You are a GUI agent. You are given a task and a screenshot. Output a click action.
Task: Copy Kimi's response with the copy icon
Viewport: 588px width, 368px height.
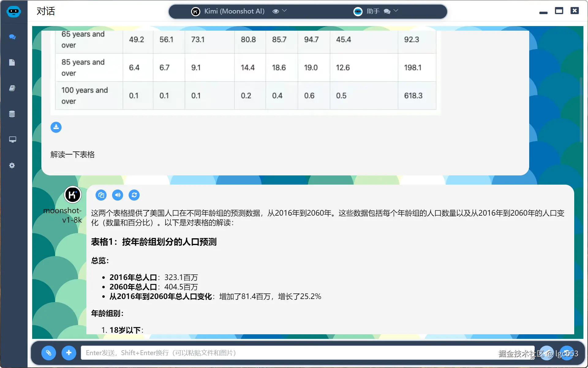pyautogui.click(x=101, y=195)
